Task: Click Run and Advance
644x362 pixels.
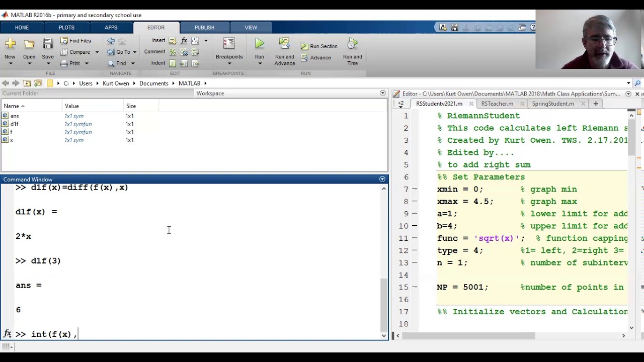Action: coord(284,52)
